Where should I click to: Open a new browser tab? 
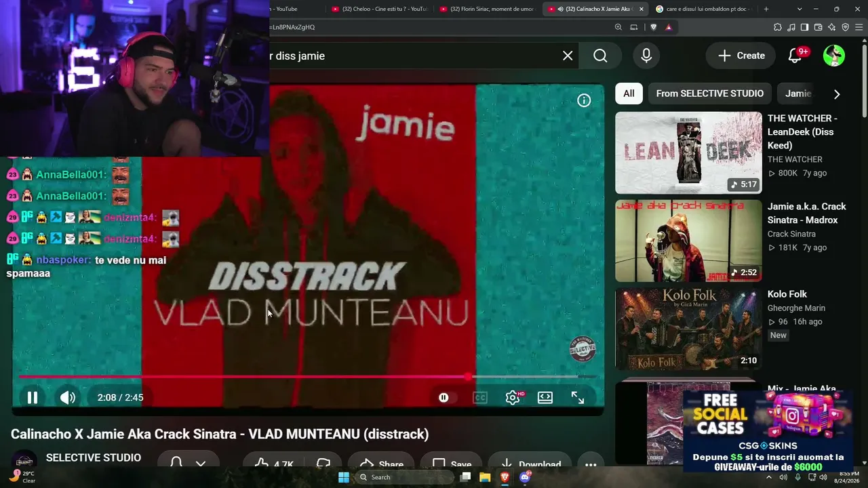[x=766, y=9]
